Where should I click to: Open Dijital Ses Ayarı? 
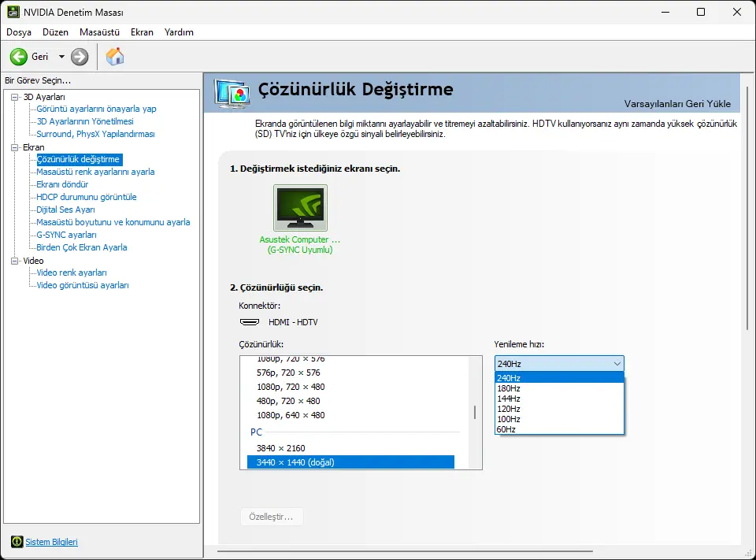(65, 210)
